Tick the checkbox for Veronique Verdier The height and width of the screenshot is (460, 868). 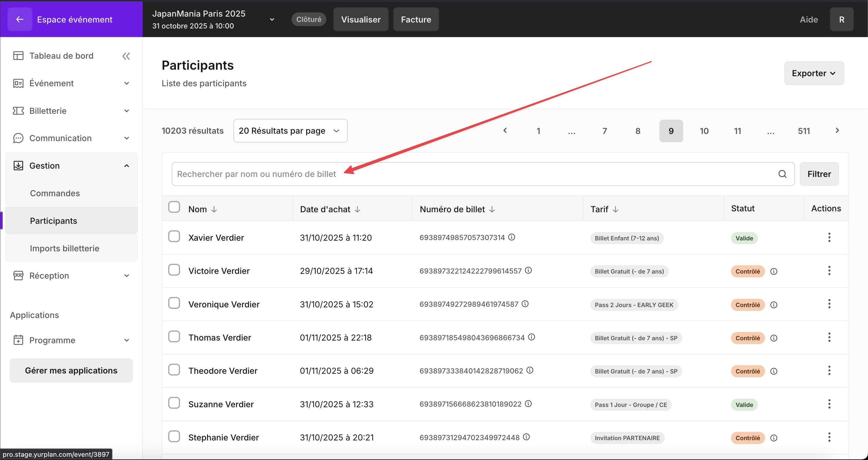(x=174, y=303)
